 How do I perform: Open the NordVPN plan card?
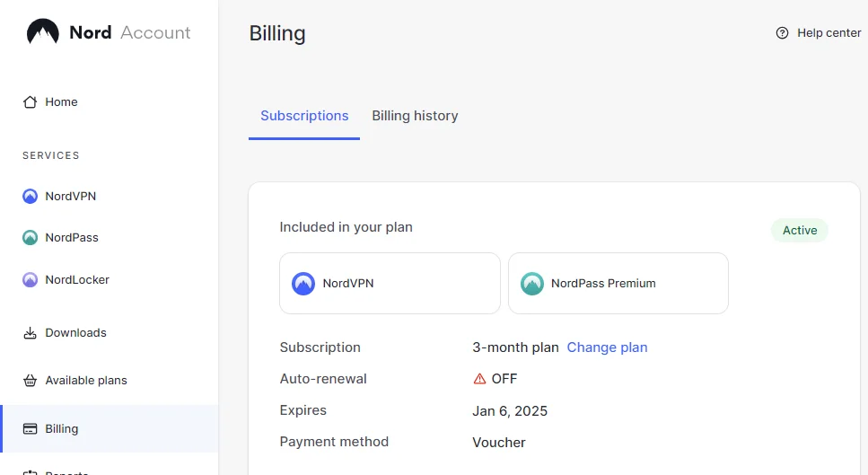390,284
